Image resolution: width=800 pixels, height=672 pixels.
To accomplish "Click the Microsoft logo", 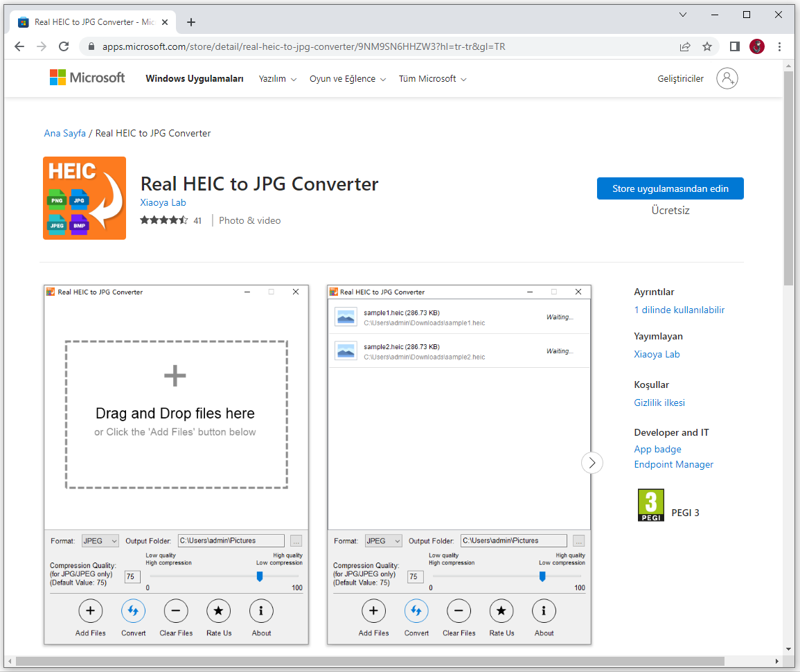I will point(87,78).
